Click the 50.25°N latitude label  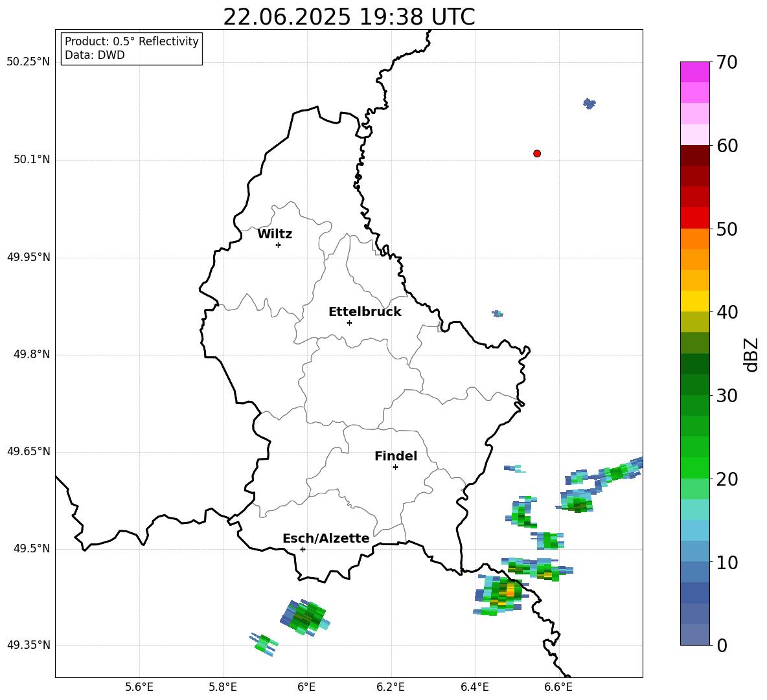(29, 62)
